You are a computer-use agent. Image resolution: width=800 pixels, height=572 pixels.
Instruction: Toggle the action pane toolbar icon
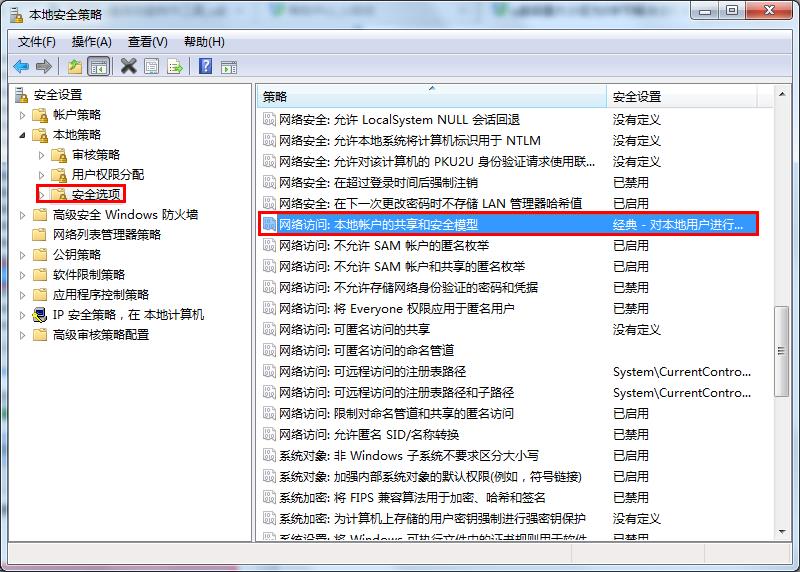pyautogui.click(x=229, y=67)
